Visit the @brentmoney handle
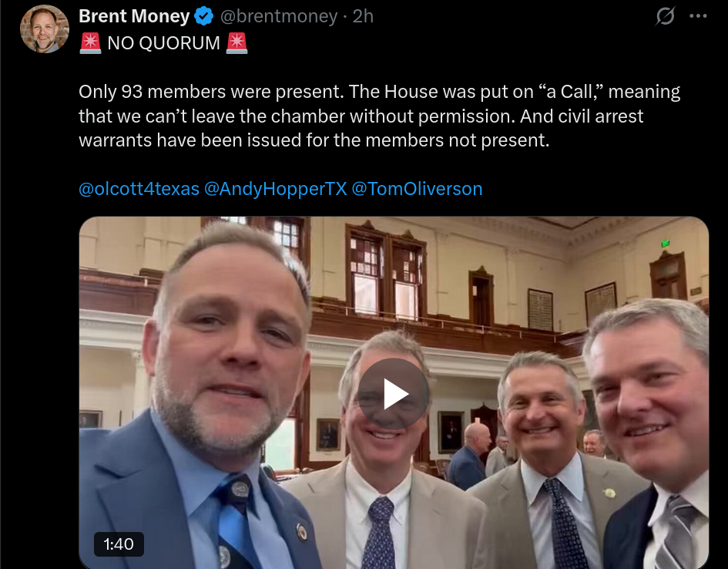Screen dimensions: 728x569 pyautogui.click(x=279, y=17)
